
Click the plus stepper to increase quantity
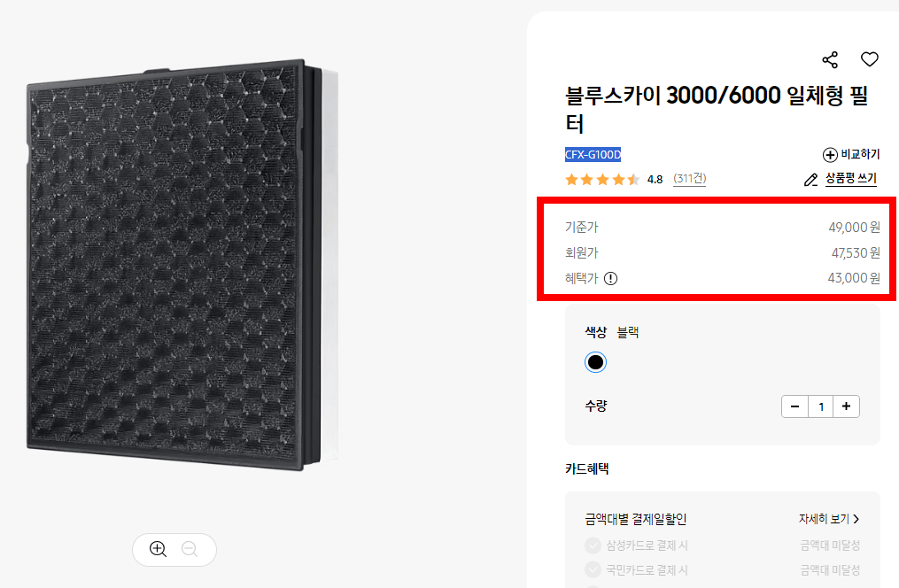[847, 406]
